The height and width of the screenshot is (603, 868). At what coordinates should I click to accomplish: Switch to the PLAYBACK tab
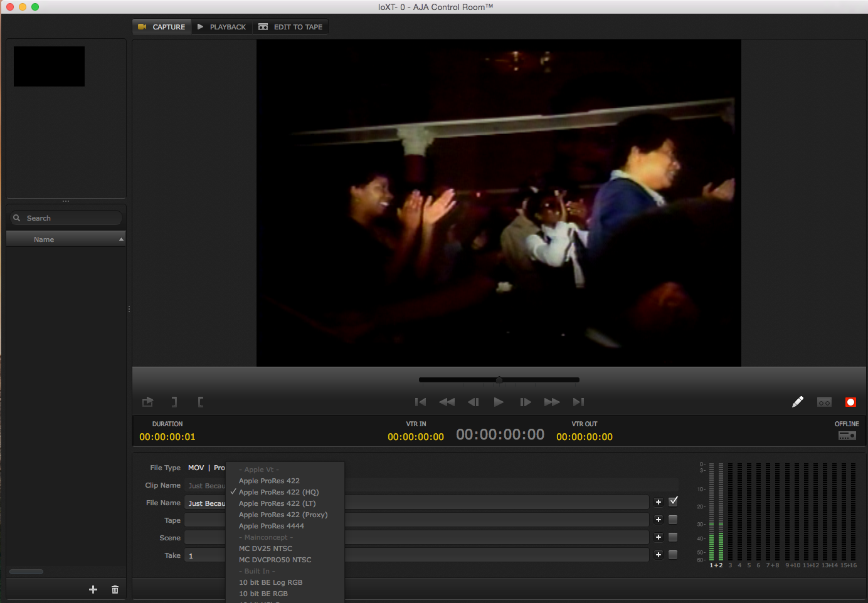(x=222, y=27)
